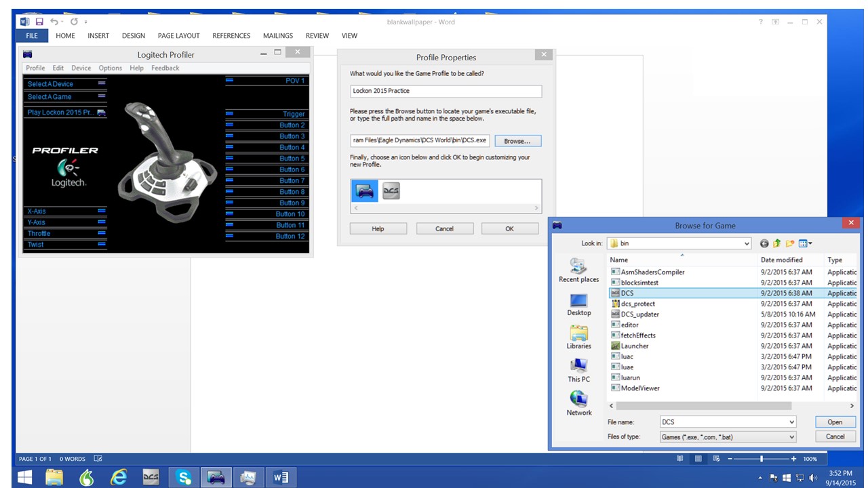
Task: Switch to Word INSERT tab
Action: click(98, 35)
